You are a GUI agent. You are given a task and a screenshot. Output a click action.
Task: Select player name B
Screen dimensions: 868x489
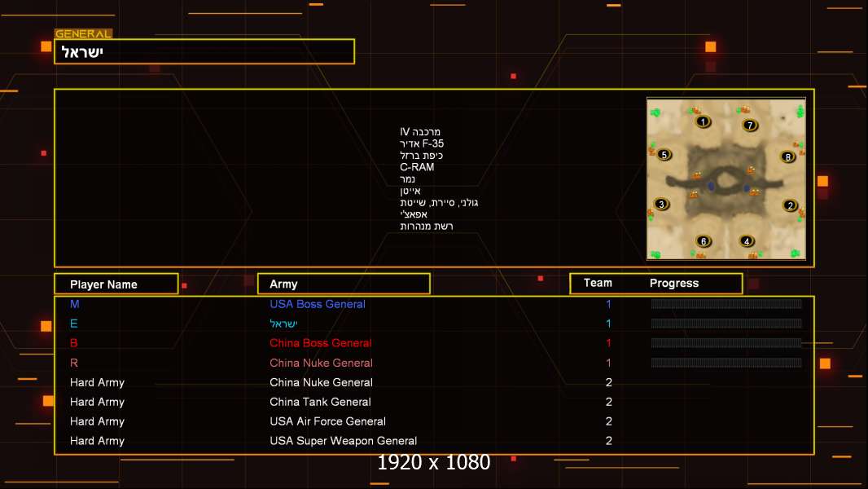pyautogui.click(x=73, y=343)
